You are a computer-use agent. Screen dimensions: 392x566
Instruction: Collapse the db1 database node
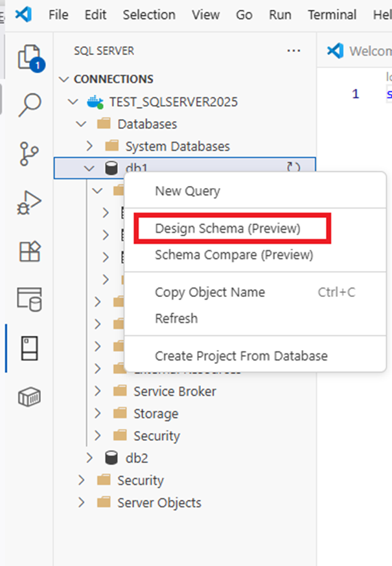coord(89,168)
